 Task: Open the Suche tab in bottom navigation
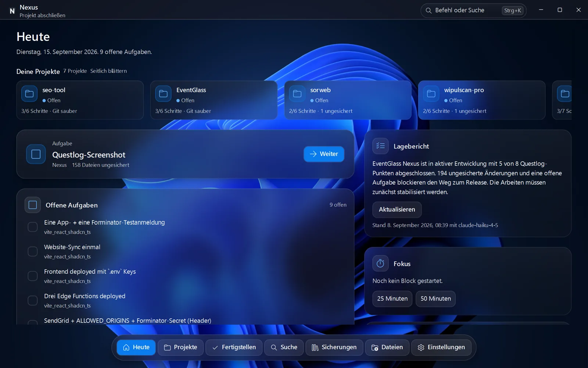tap(284, 347)
